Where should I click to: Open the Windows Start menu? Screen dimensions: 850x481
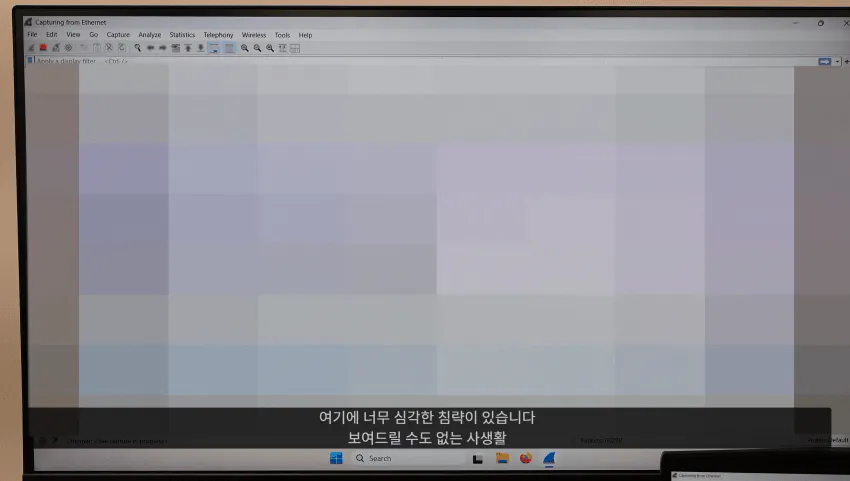[x=336, y=458]
